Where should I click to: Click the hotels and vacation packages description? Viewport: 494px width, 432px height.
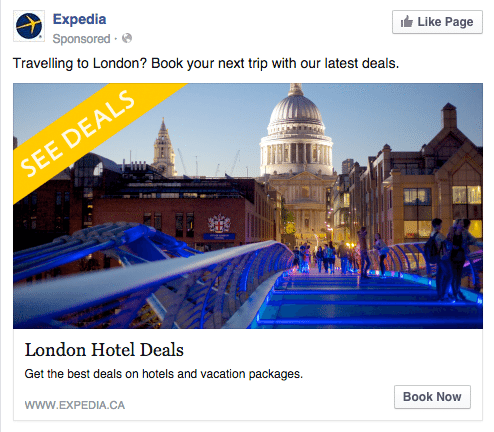click(164, 374)
